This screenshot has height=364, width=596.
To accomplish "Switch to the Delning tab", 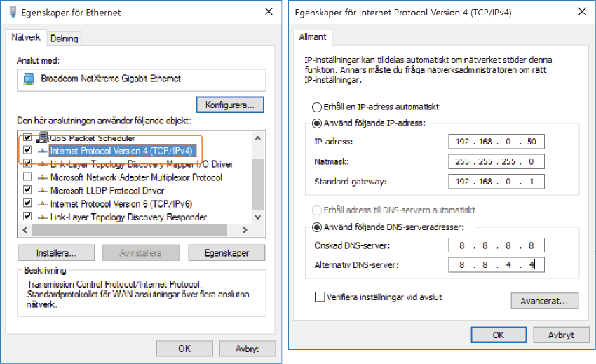I will pyautogui.click(x=65, y=39).
